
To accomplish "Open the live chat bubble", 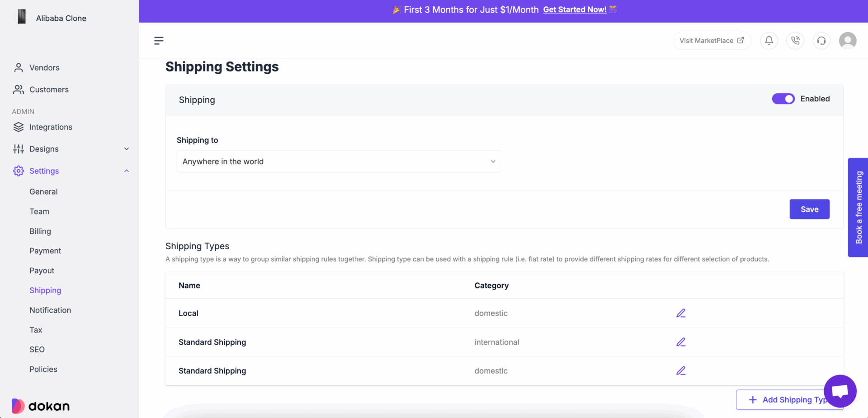I will (840, 391).
